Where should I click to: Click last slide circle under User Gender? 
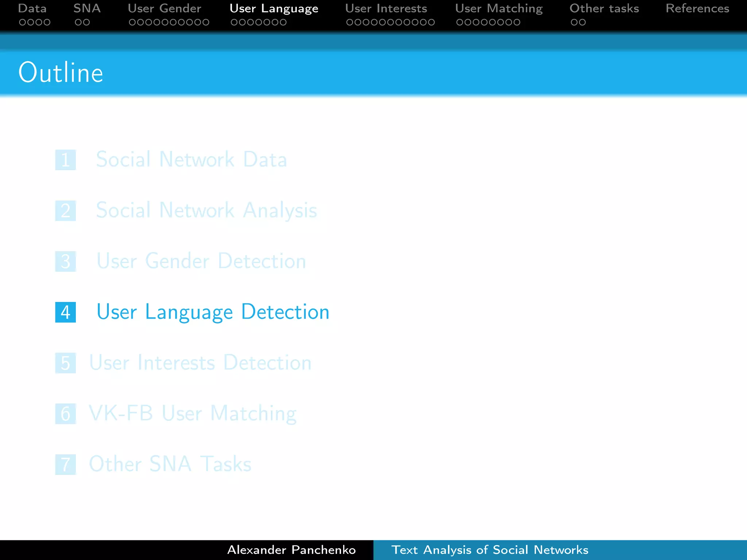coord(205,22)
